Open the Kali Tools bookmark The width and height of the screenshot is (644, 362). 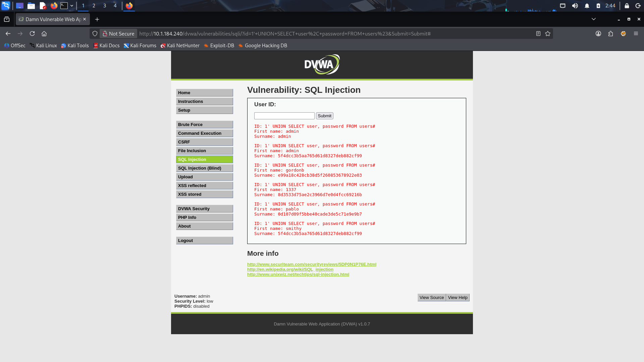[x=75, y=46]
